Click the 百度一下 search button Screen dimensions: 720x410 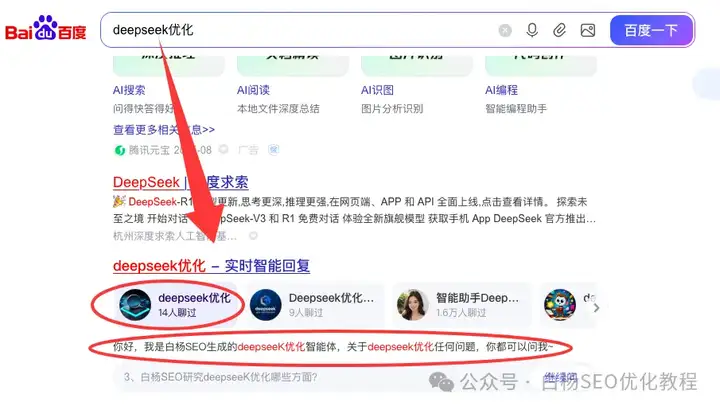click(x=651, y=30)
